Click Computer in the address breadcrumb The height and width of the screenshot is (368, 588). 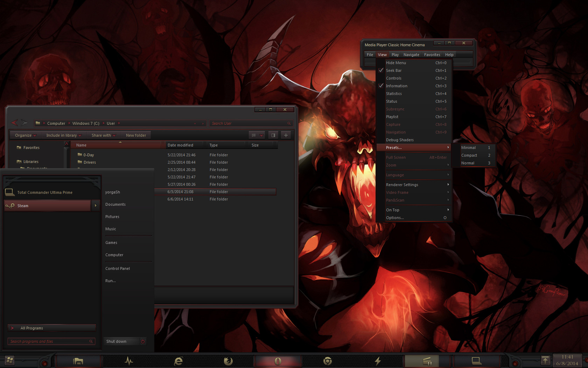click(56, 123)
